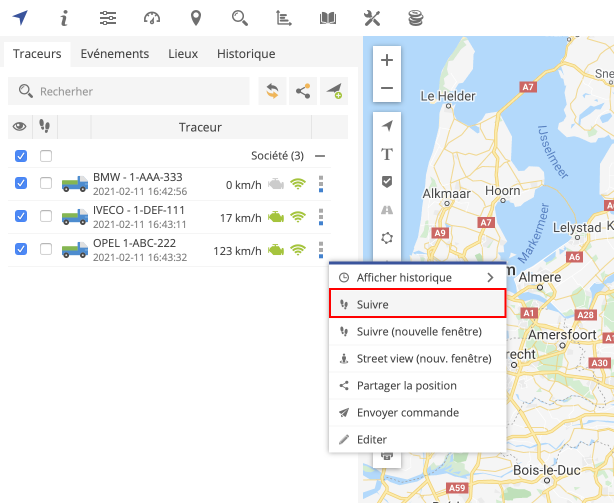The image size is (614, 503).
Task: Switch to the Evénements tab
Action: coord(114,54)
